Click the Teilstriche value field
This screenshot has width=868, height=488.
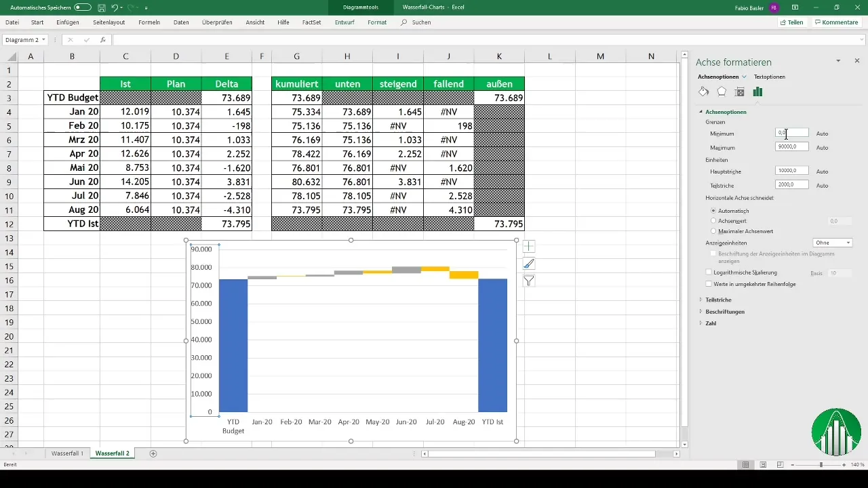pos(792,184)
